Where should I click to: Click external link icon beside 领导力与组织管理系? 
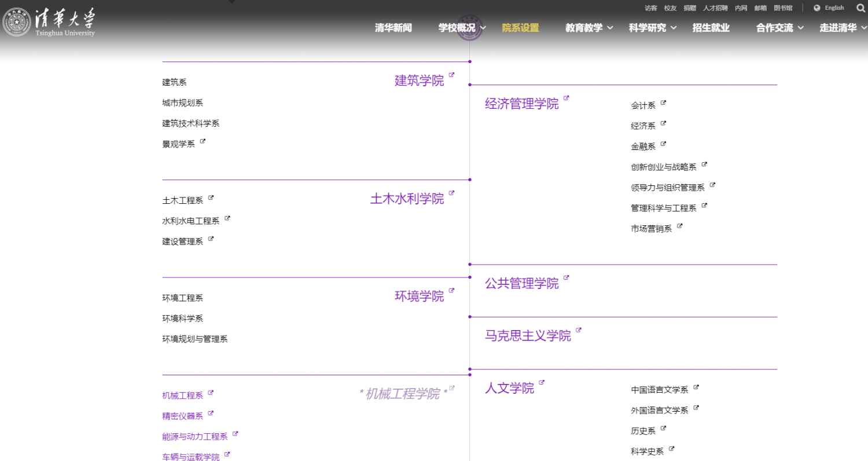(x=712, y=185)
